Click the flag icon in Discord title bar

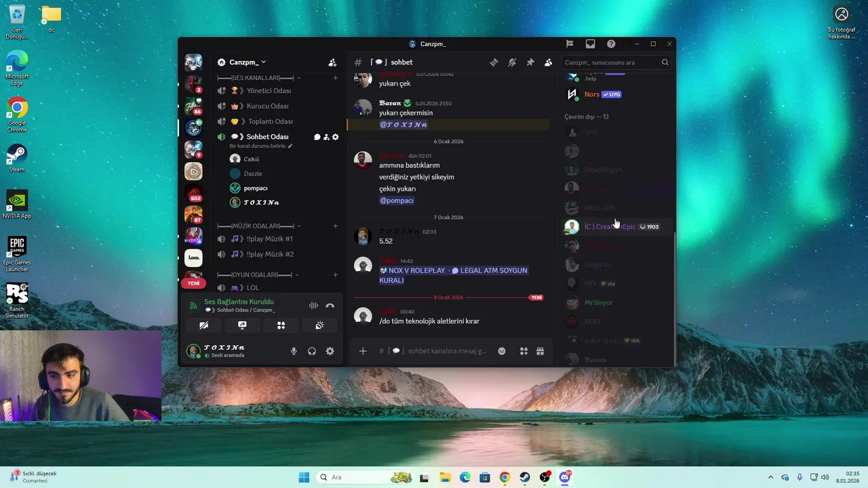pos(570,44)
